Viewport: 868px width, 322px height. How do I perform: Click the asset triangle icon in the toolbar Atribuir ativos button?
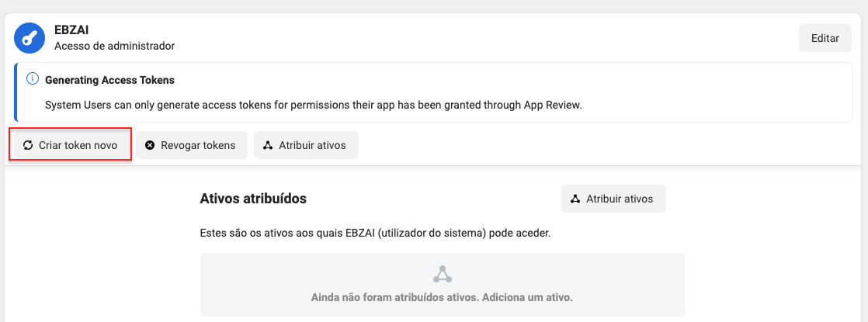point(268,146)
